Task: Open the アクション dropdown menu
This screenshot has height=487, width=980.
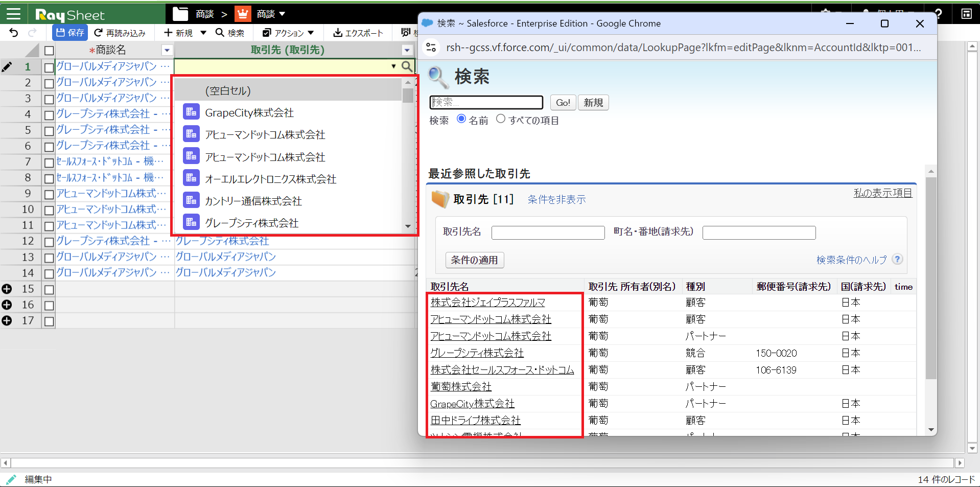Action: 288,33
